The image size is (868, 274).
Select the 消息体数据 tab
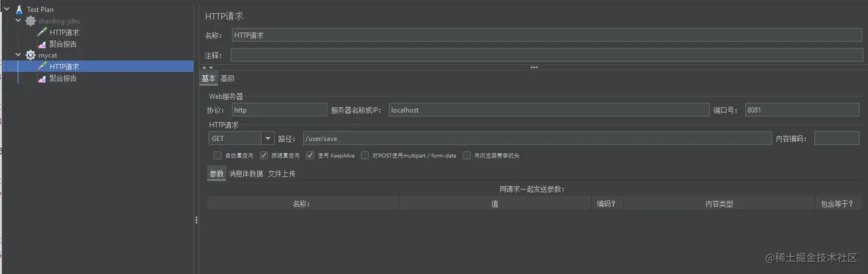click(x=246, y=173)
